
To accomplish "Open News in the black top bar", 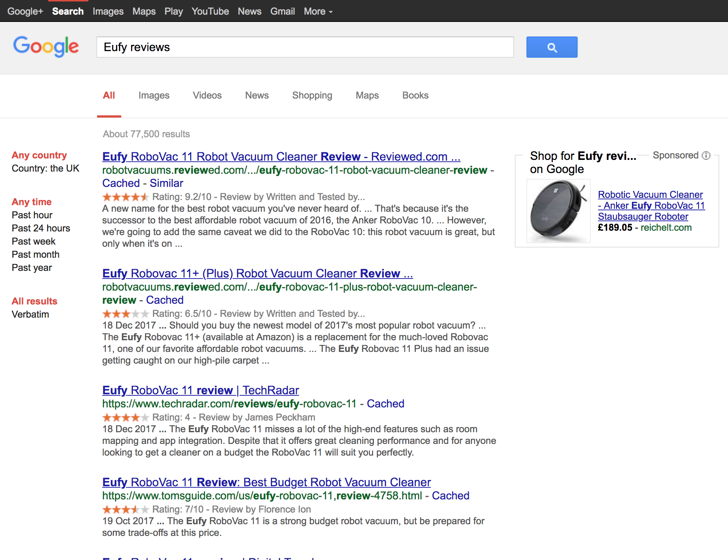I will (249, 11).
